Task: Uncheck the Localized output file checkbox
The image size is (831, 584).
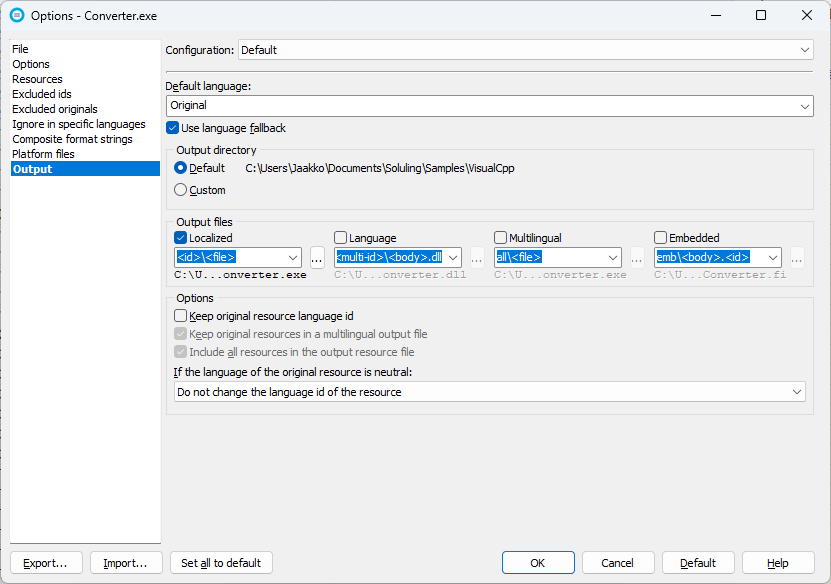Action: pyautogui.click(x=180, y=237)
